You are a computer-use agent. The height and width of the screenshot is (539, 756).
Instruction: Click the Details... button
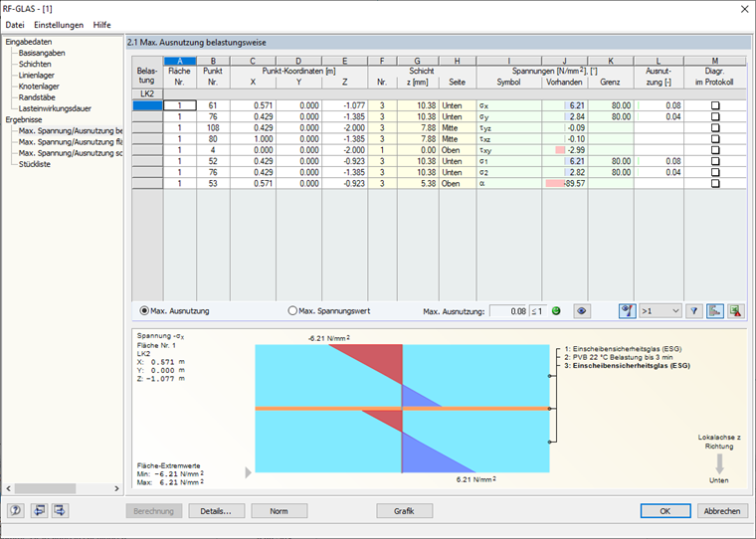217,511
